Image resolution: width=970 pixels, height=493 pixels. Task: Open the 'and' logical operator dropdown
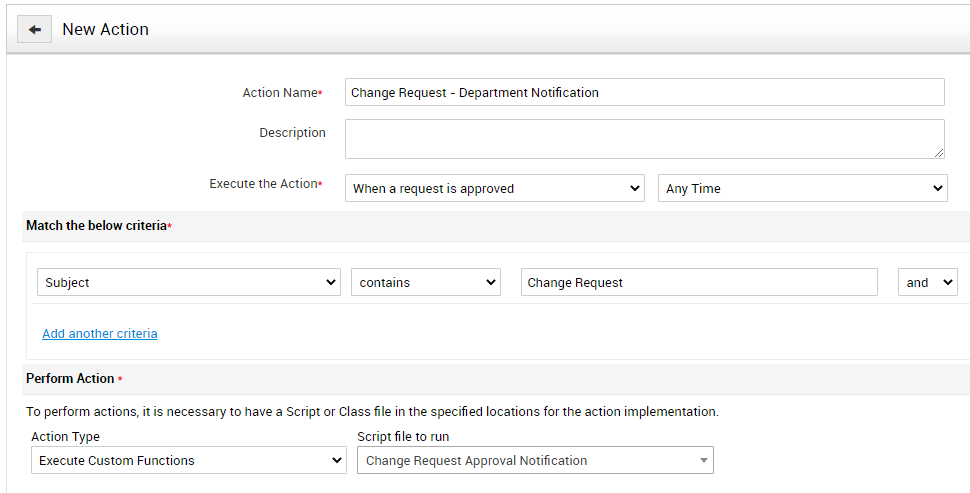(x=927, y=283)
